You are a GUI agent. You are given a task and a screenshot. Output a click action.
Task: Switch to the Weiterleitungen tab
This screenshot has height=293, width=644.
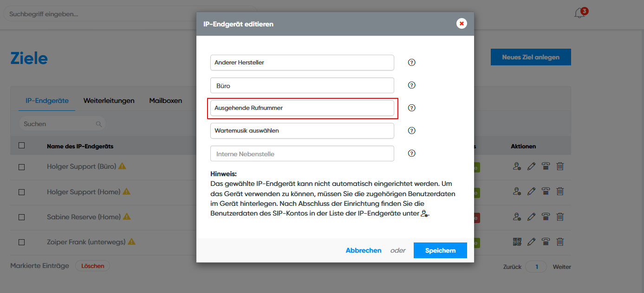click(x=109, y=101)
